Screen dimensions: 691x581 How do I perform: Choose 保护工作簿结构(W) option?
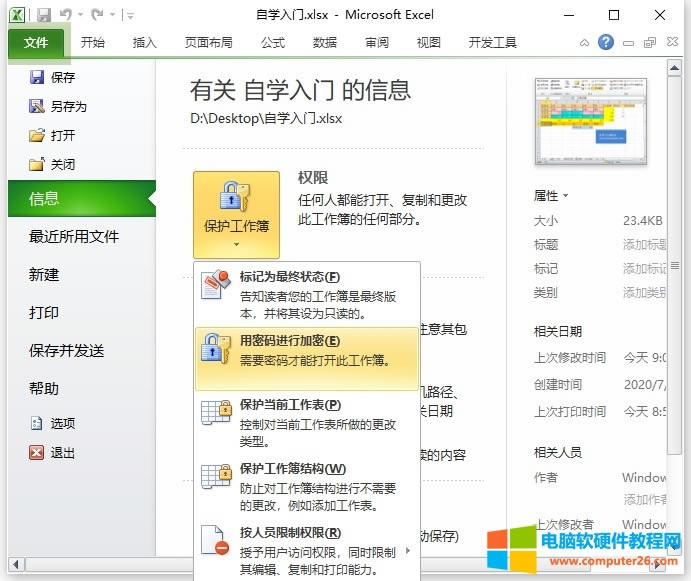tap(307, 486)
